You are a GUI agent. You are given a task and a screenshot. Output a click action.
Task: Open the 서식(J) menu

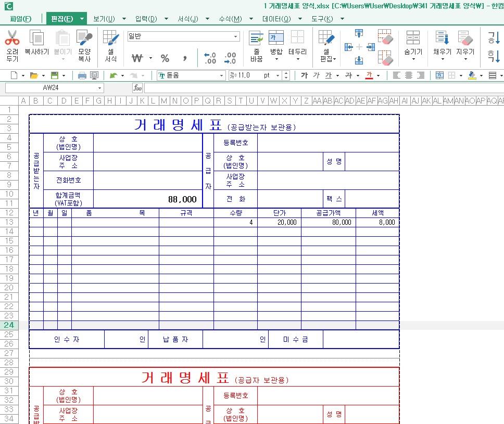188,19
